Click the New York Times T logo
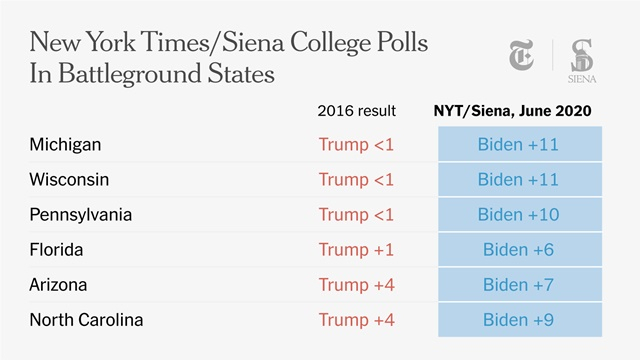Viewport: 640px width, 360px height. pyautogui.click(x=521, y=55)
